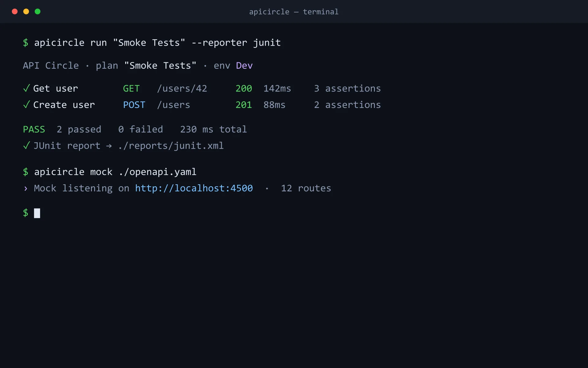Click the checkmark beside JUnit report
Screen dimensions: 588x368
(26, 145)
